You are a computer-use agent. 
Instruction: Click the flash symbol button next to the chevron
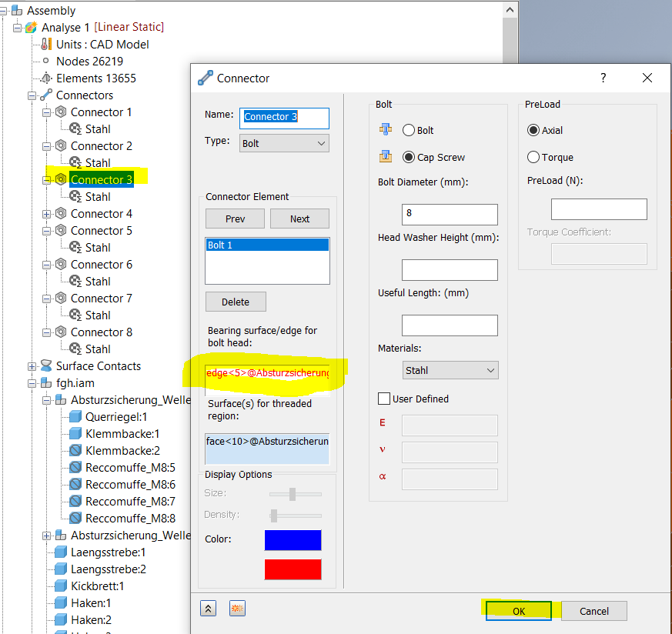pos(237,608)
